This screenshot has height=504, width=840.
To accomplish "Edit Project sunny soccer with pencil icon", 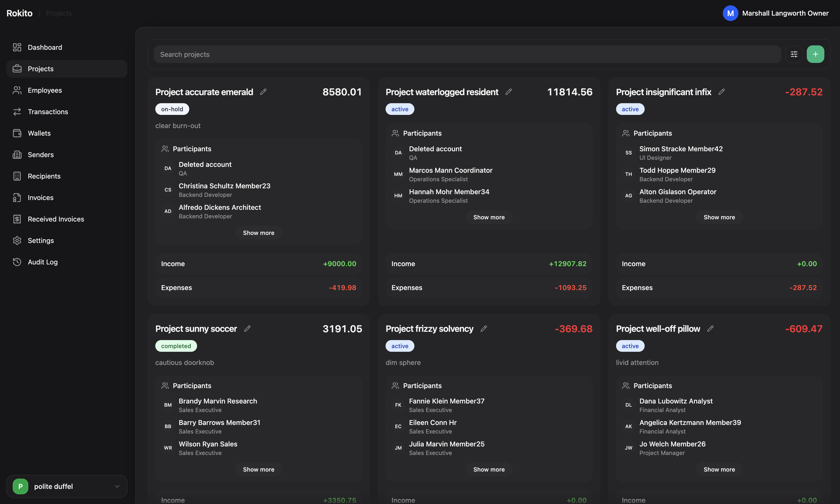I will [247, 328].
